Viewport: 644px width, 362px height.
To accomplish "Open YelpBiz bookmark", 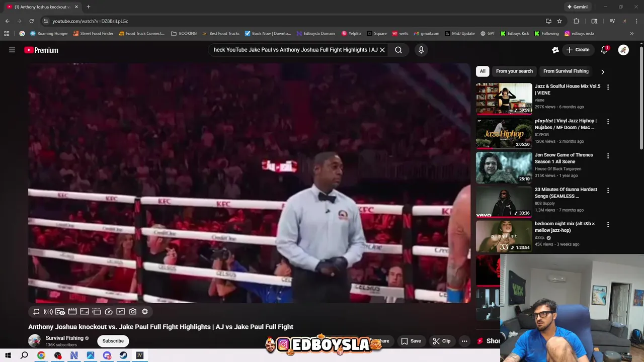I will coord(351,34).
